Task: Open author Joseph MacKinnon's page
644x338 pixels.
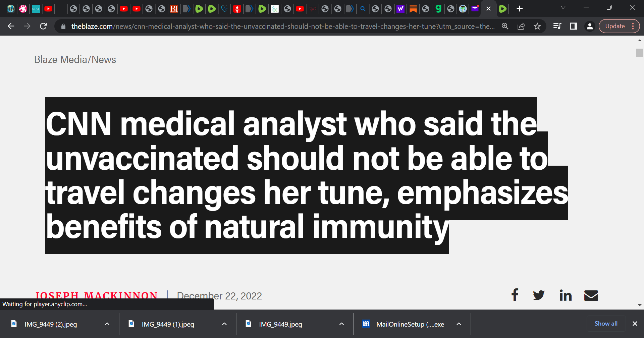Action: pos(97,295)
